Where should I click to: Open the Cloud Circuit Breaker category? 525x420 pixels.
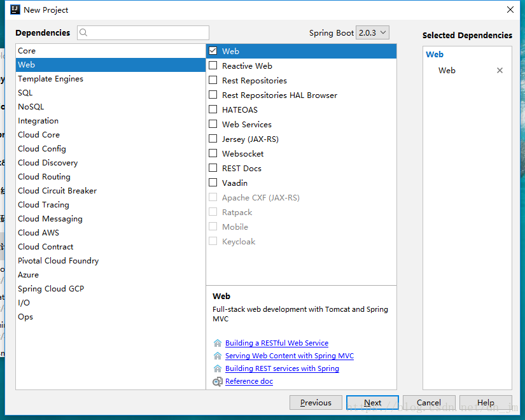pos(111,190)
